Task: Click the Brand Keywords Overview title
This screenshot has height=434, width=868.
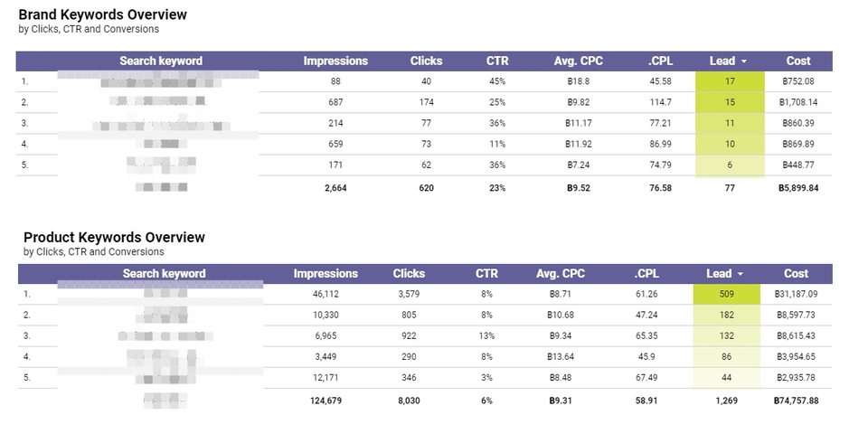Action: [x=102, y=14]
